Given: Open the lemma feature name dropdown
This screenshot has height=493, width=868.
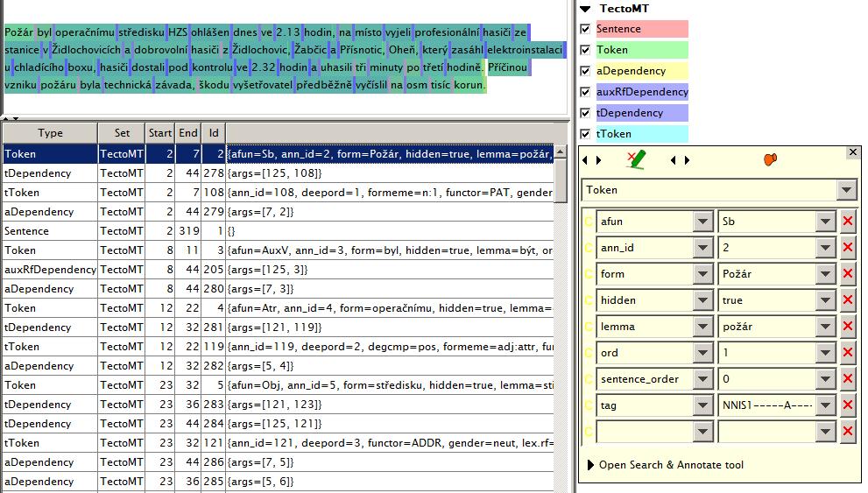Looking at the screenshot, I should pyautogui.click(x=702, y=327).
